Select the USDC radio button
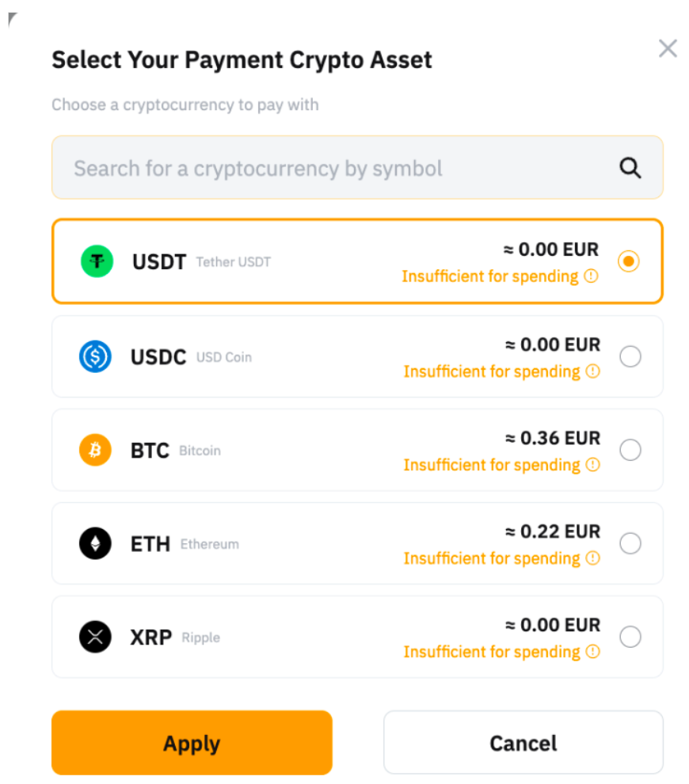 coord(630,356)
